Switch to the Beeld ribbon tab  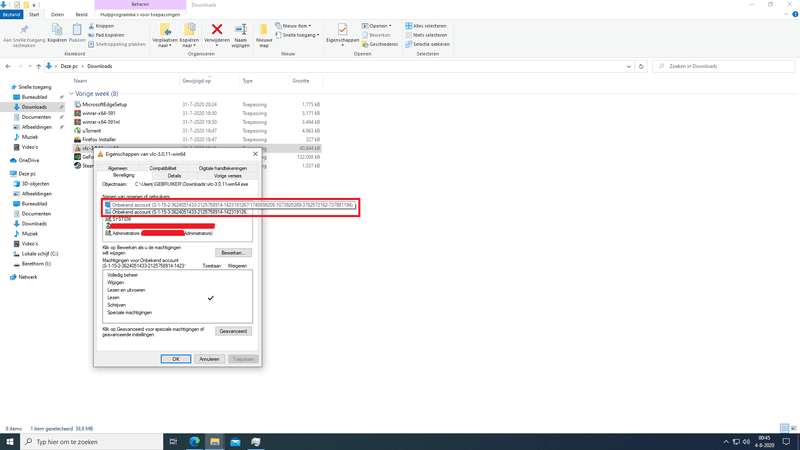coord(81,15)
